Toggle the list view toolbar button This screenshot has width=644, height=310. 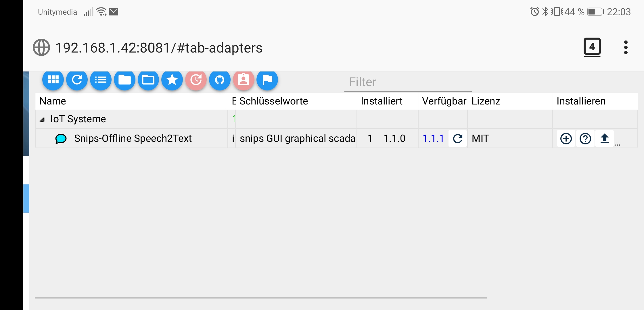(x=101, y=80)
